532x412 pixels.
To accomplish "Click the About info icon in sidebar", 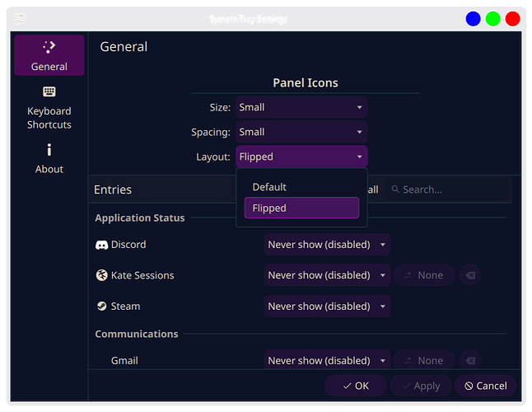I will pos(49,150).
